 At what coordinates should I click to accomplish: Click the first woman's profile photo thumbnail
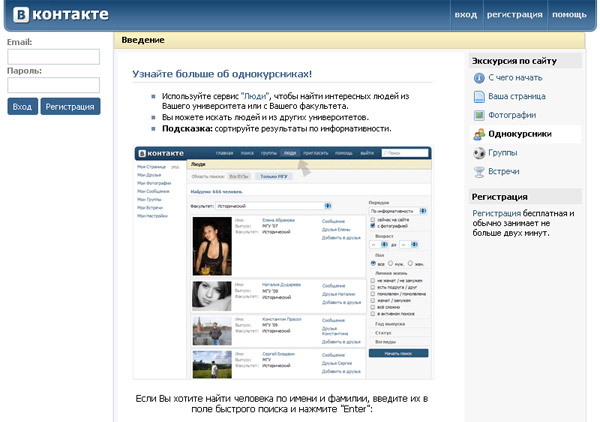click(212, 246)
